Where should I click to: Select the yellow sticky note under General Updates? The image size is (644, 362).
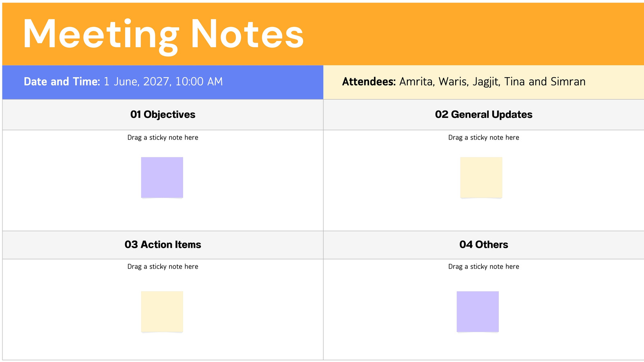tap(481, 177)
